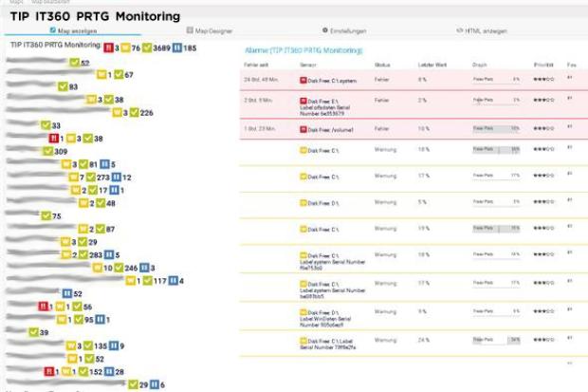588x392 pixels.
Task: Click the green up-status icon beside count 3689
Action: 147,47
